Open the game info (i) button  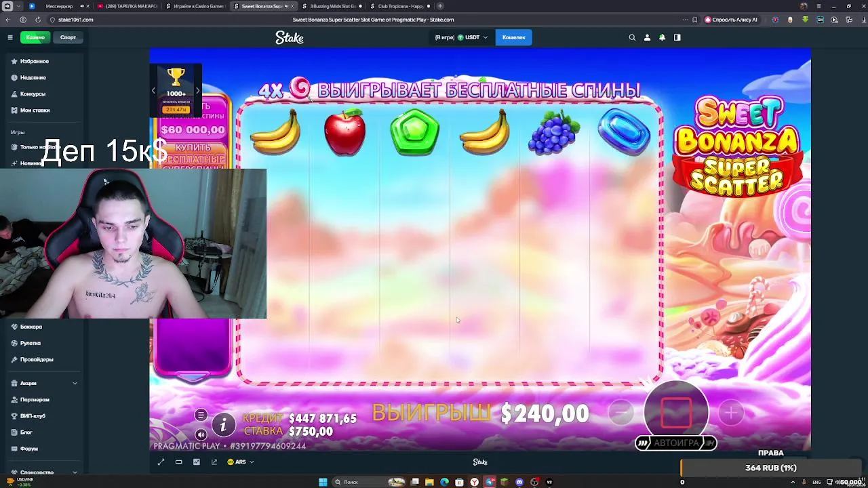pyautogui.click(x=223, y=425)
